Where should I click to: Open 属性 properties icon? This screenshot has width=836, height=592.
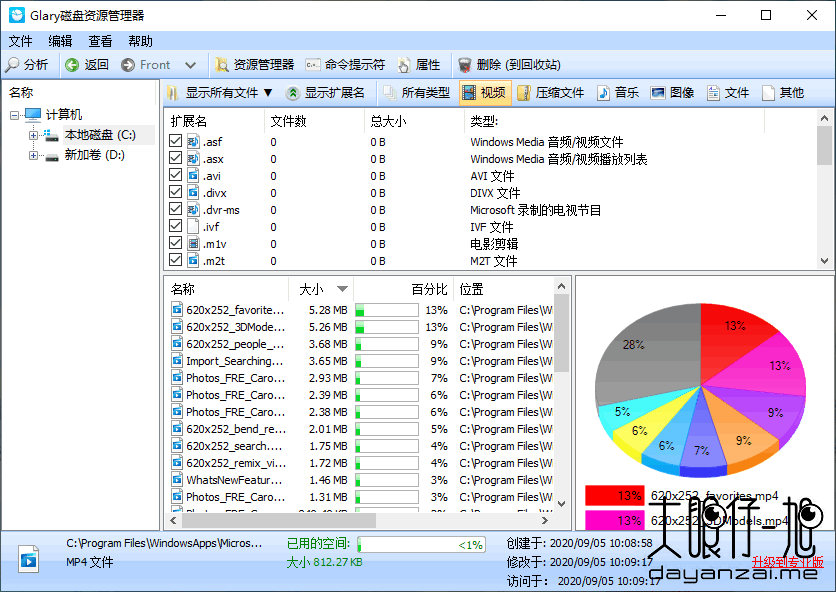coord(404,65)
